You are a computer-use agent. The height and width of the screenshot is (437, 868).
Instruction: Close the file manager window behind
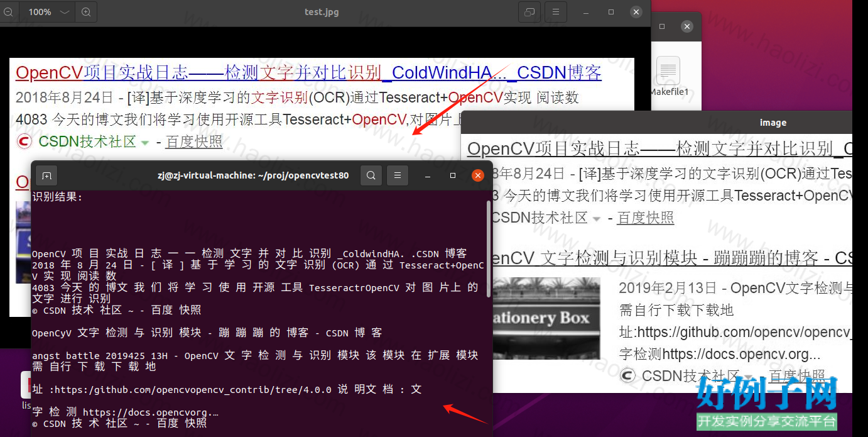click(x=687, y=26)
